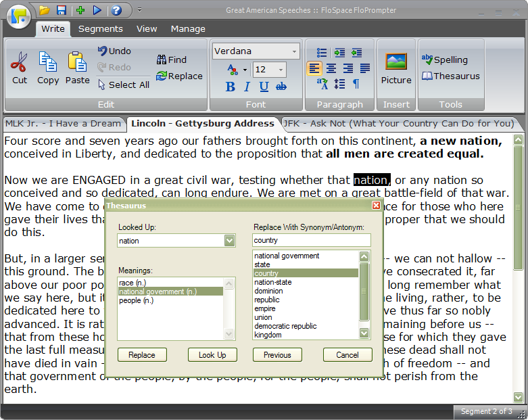Screen dimensions: 528x420
Task: Open the JFK - Ask Not segment tab
Action: pos(399,124)
